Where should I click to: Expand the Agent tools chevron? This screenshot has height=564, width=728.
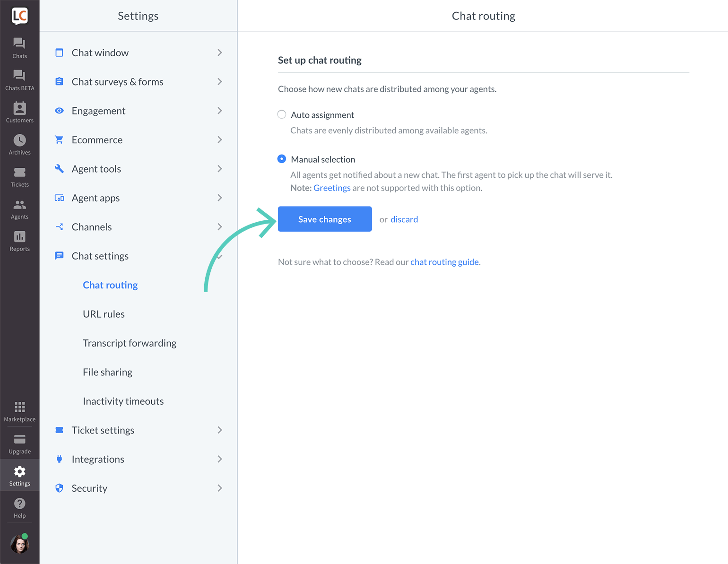coord(220,169)
